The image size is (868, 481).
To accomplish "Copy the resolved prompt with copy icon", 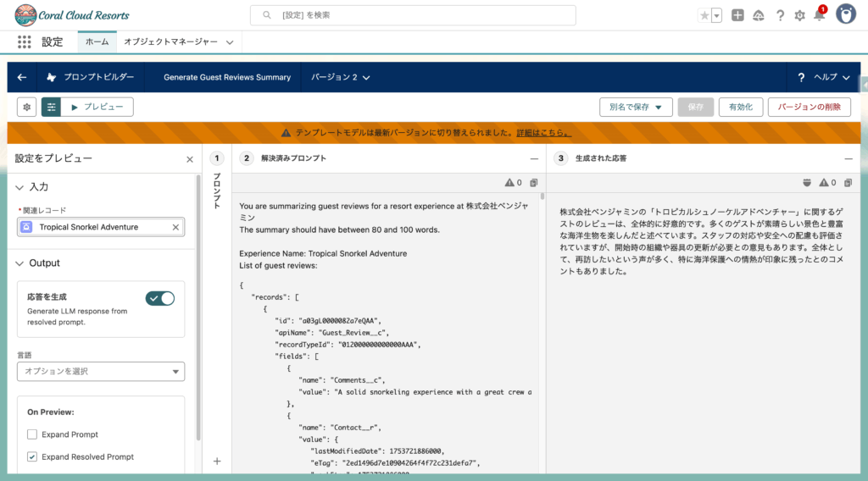I will (x=534, y=182).
